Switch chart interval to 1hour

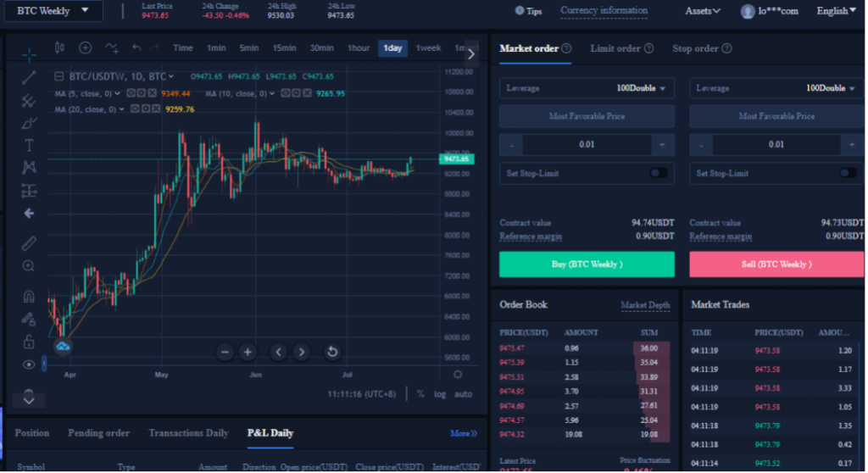point(359,48)
